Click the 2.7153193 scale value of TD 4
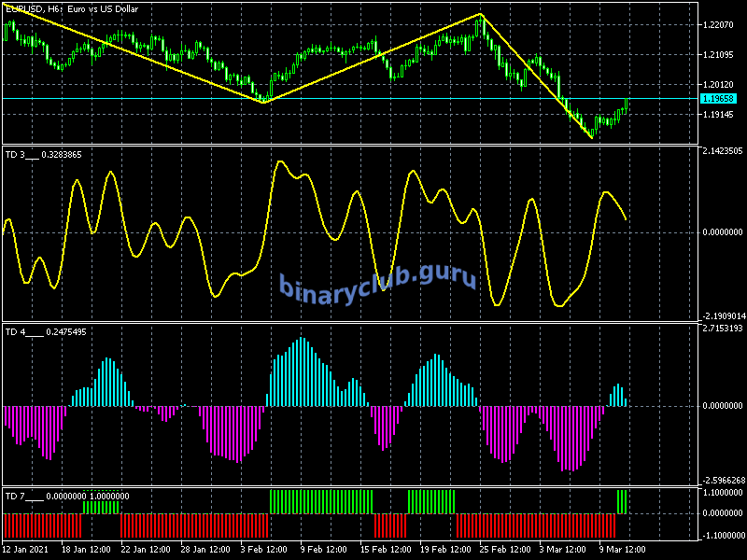Screen dimensions: 747x560 [723, 329]
